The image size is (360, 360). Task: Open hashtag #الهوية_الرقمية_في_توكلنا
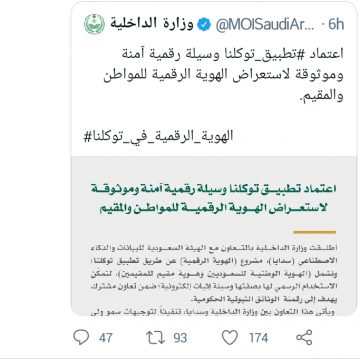[x=158, y=136]
